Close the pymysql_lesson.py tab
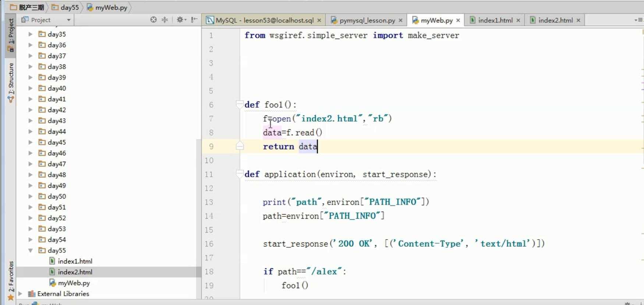The height and width of the screenshot is (305, 644). point(400,21)
